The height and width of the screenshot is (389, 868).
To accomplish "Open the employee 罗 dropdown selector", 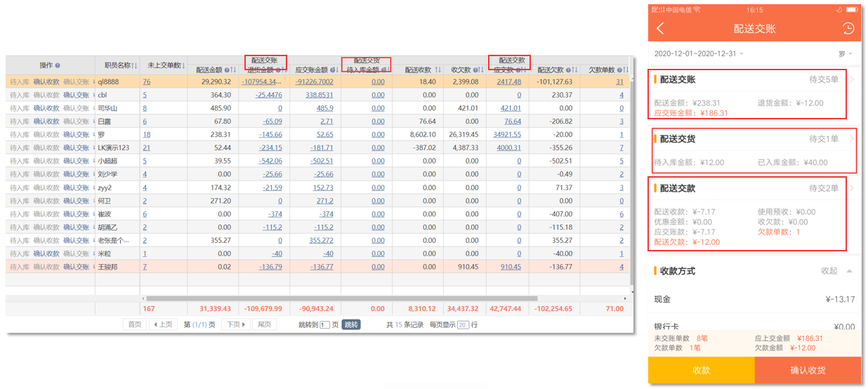I will click(x=845, y=54).
